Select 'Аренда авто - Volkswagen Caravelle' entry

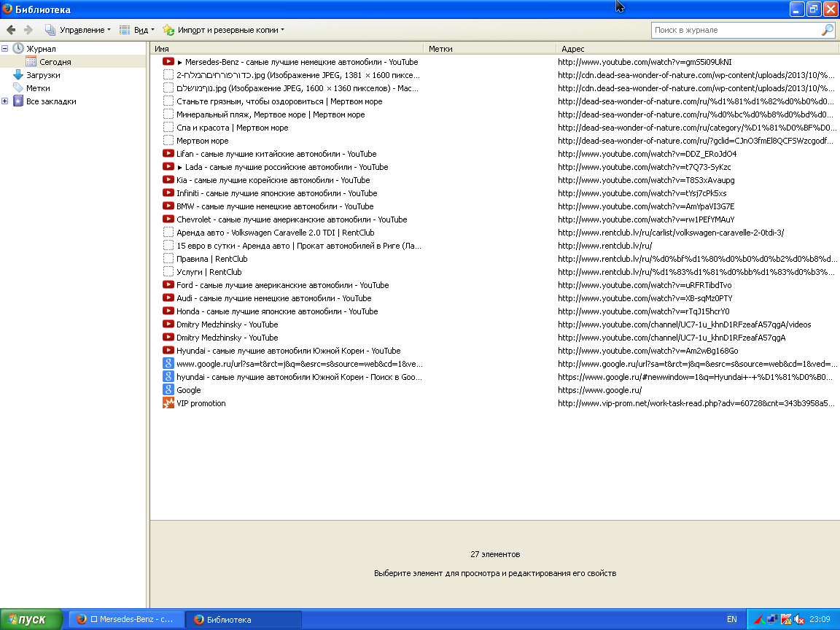click(276, 233)
